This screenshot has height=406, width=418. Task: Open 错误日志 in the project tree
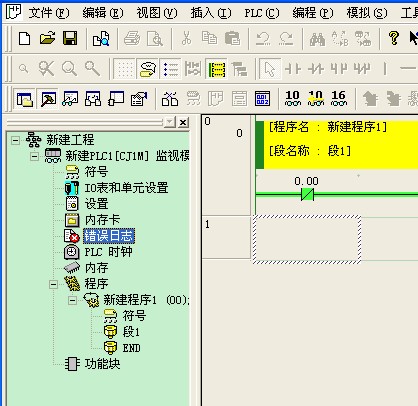108,236
